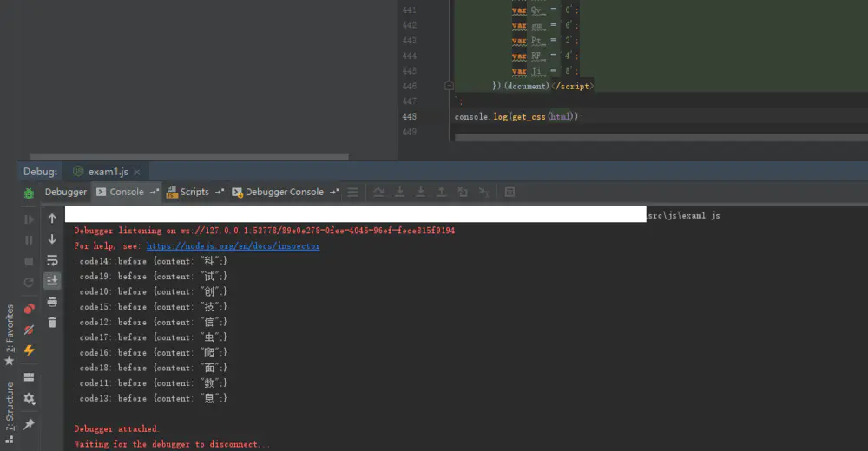Toggle Mute Breakpoints slashed red icon
Image resolution: width=868 pixels, height=451 pixels.
pyautogui.click(x=29, y=330)
